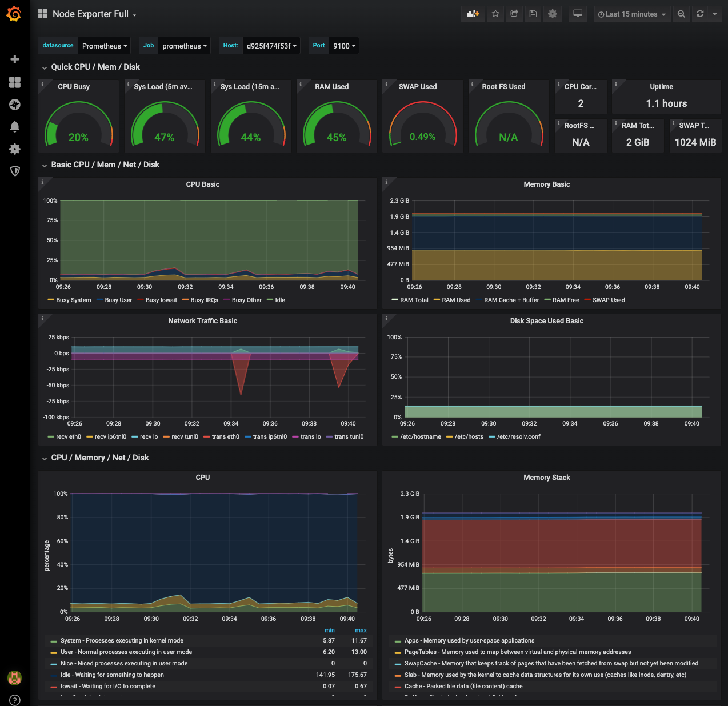Click the Add panel icon in top toolbar
Image resolution: width=728 pixels, height=706 pixels.
(x=473, y=14)
